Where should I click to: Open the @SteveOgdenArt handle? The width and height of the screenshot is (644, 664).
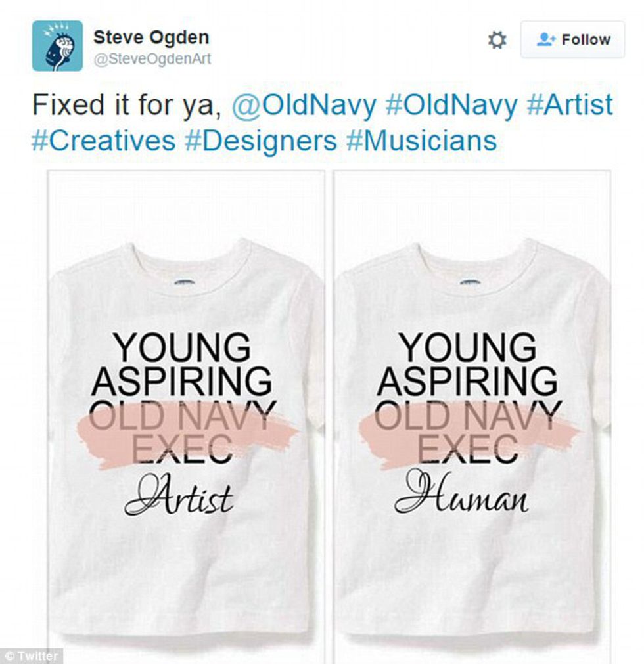[x=152, y=59]
